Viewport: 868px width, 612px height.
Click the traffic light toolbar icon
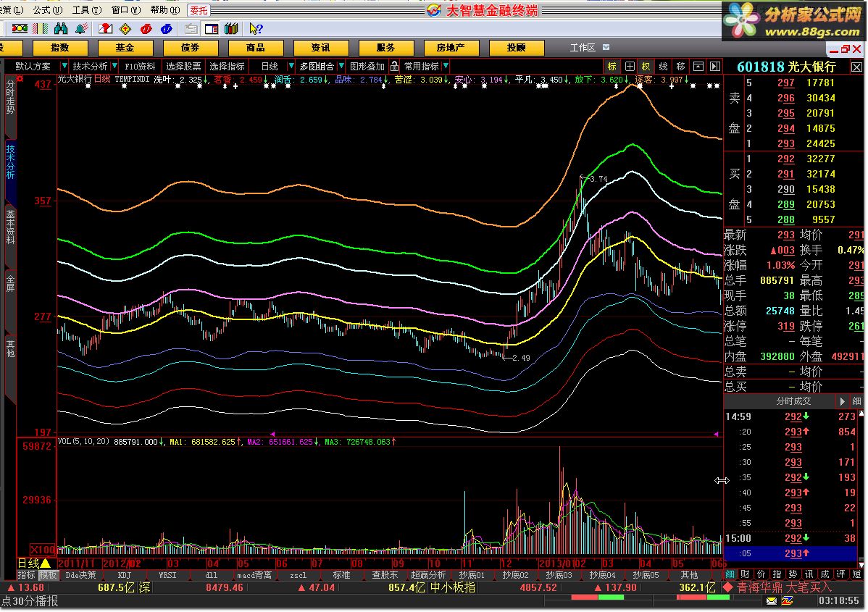(x=20, y=29)
